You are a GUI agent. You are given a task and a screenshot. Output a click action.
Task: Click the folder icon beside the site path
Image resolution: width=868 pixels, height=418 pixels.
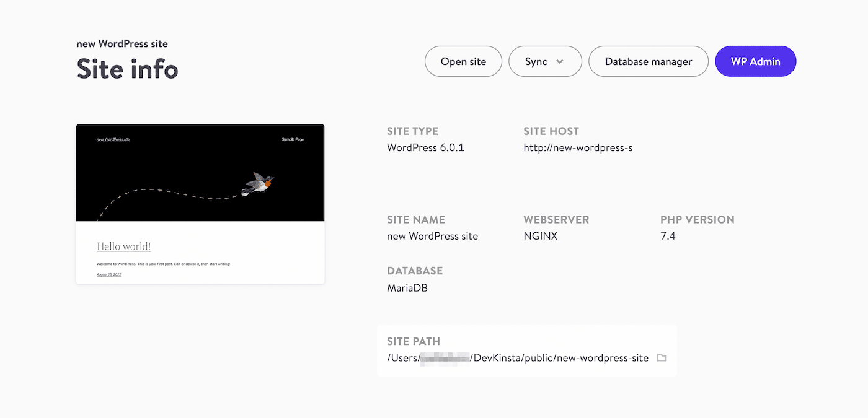(661, 357)
